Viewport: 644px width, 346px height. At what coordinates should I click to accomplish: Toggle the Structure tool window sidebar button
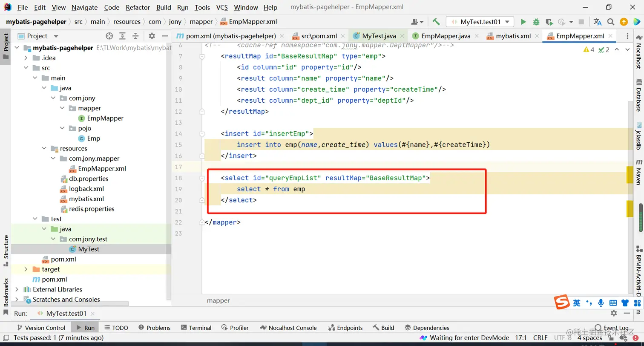[x=6, y=251]
